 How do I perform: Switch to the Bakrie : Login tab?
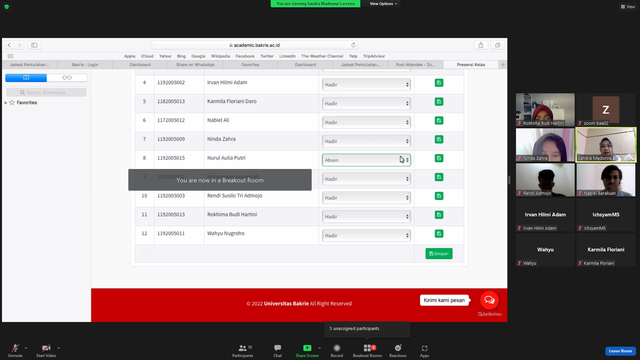[x=85, y=64]
